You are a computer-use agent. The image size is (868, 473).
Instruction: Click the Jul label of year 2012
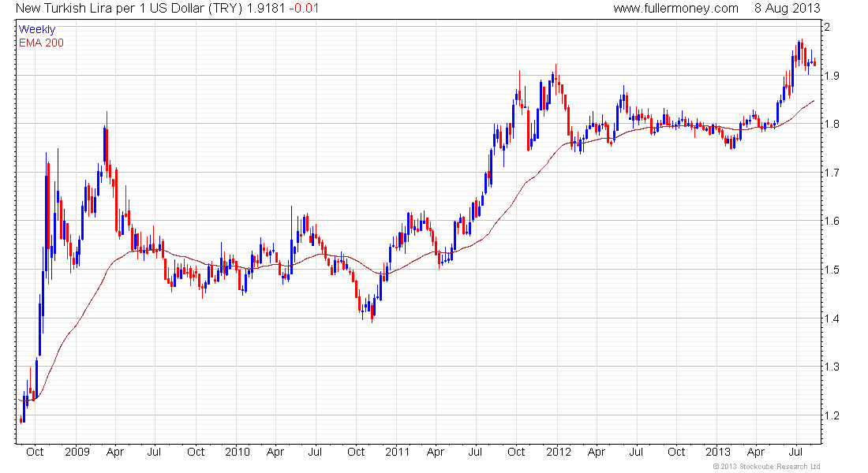636,452
